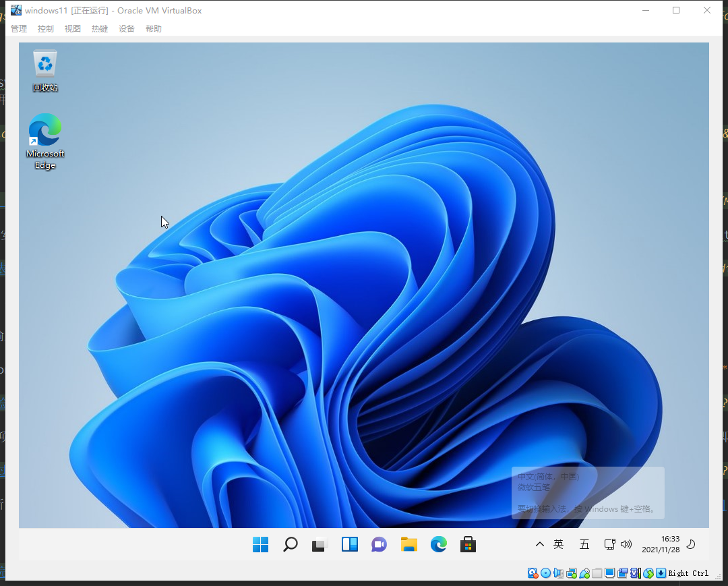Toggle the 英 input language indicator
Image resolution: width=728 pixels, height=586 pixels.
pyautogui.click(x=559, y=544)
